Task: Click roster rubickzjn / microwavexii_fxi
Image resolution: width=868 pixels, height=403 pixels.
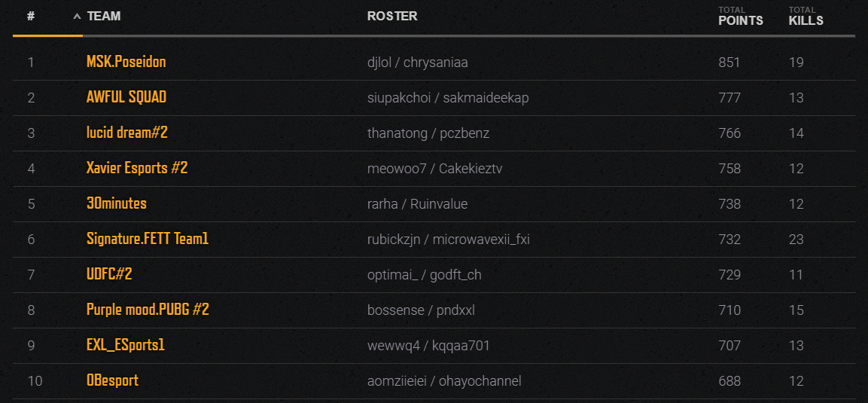Action: [x=449, y=240]
